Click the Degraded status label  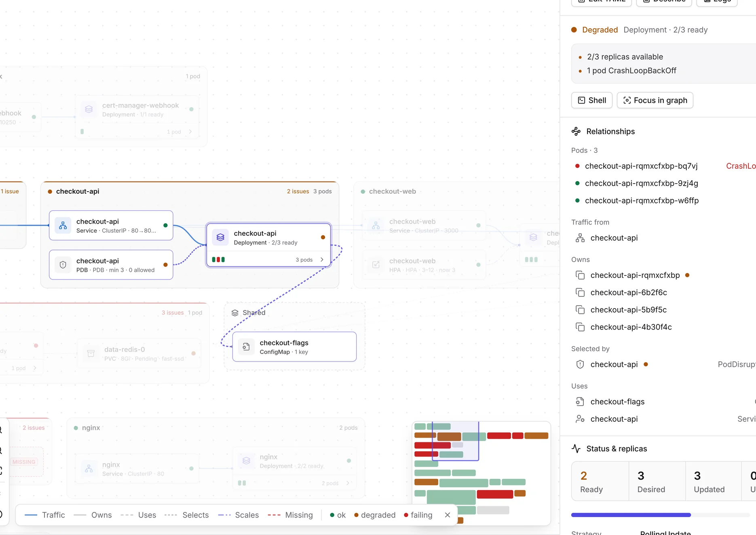coord(600,30)
